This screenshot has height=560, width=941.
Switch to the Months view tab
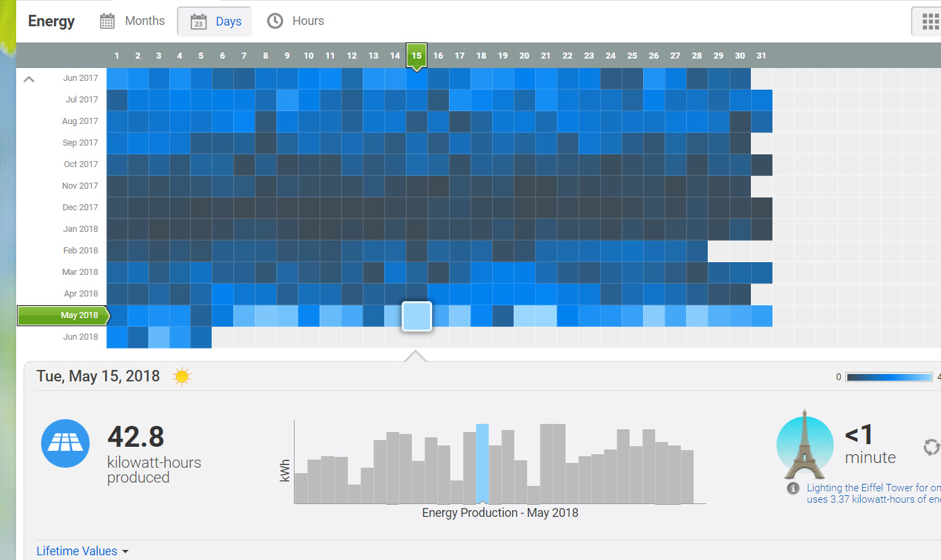click(x=132, y=21)
